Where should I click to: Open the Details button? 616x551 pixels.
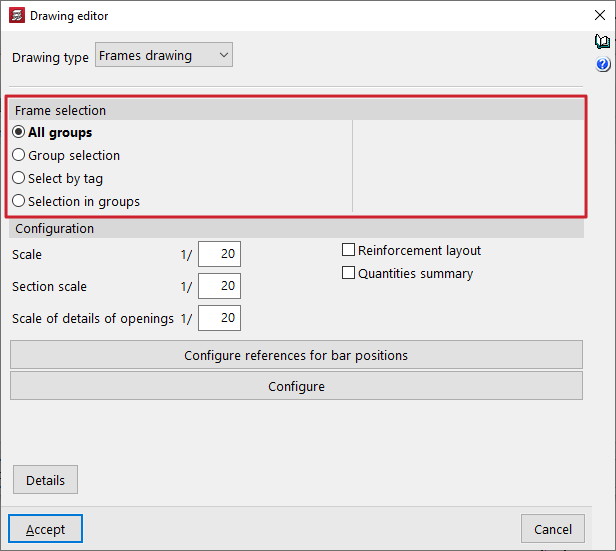point(45,480)
